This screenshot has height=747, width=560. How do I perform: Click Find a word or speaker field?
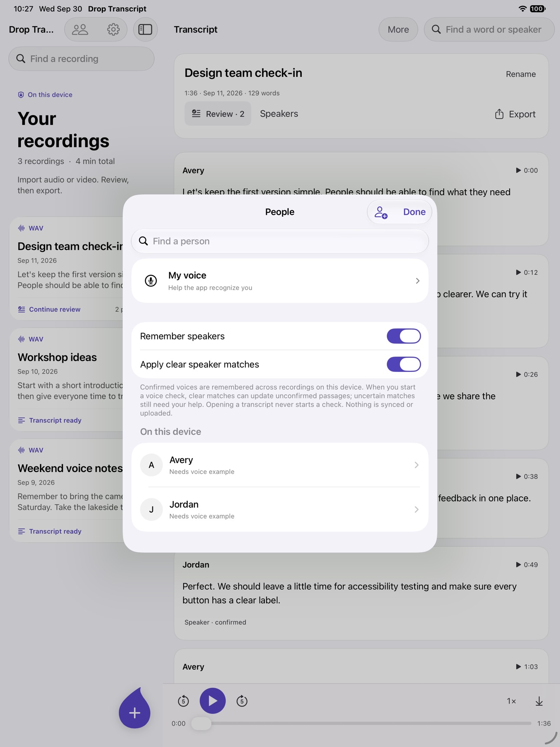[x=489, y=30]
